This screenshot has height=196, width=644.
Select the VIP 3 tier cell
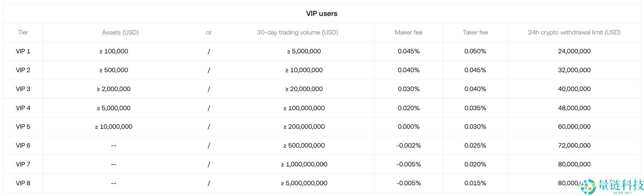[x=23, y=89]
